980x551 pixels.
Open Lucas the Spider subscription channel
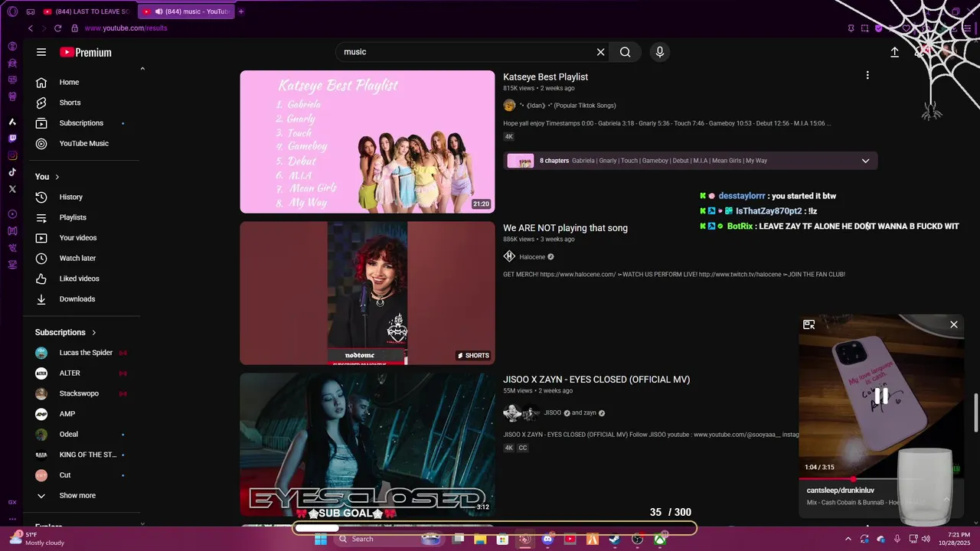[x=84, y=353]
